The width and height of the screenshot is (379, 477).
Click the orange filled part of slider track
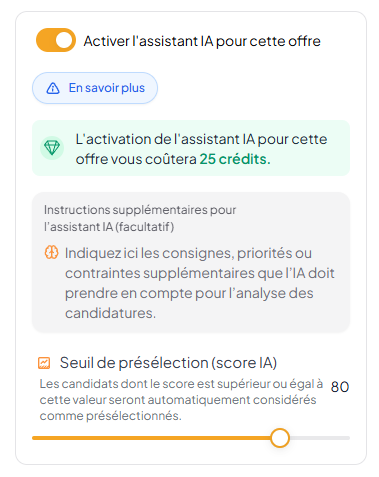pyautogui.click(x=151, y=438)
